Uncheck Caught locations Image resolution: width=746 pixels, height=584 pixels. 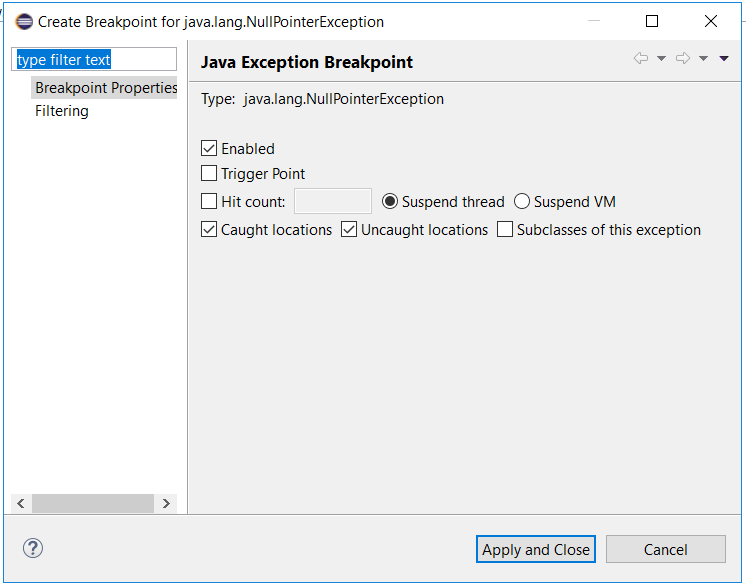pos(209,230)
